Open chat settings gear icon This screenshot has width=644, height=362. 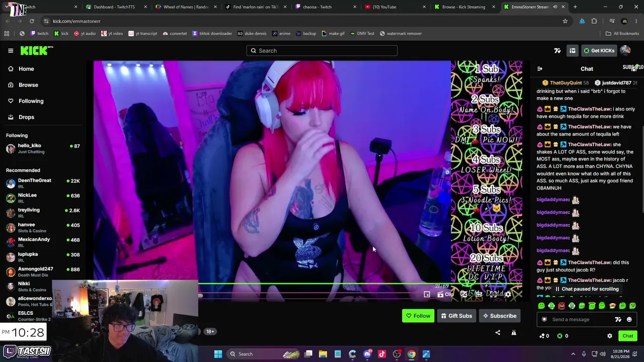pos(610,336)
